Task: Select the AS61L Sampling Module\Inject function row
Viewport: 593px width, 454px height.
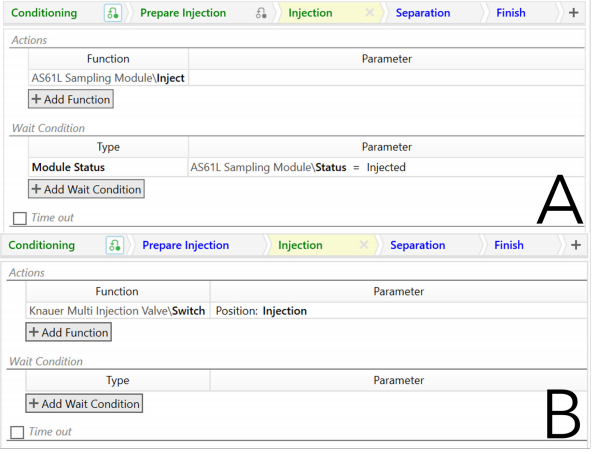Action: tap(108, 78)
